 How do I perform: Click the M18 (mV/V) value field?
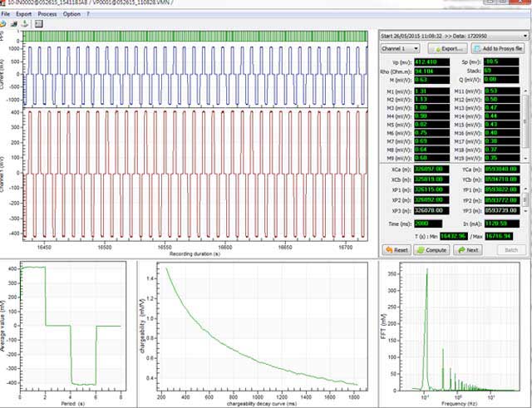coord(501,150)
